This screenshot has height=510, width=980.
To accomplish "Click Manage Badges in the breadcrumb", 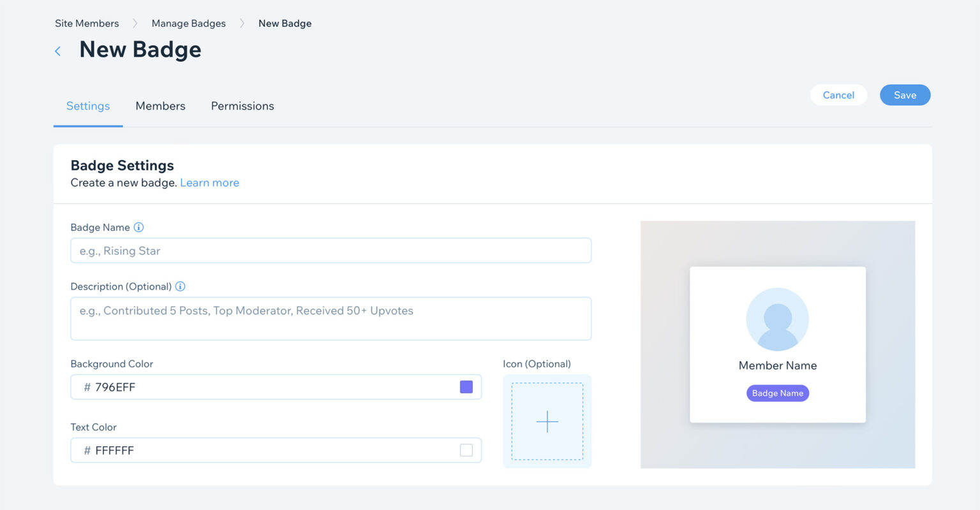I will (188, 23).
